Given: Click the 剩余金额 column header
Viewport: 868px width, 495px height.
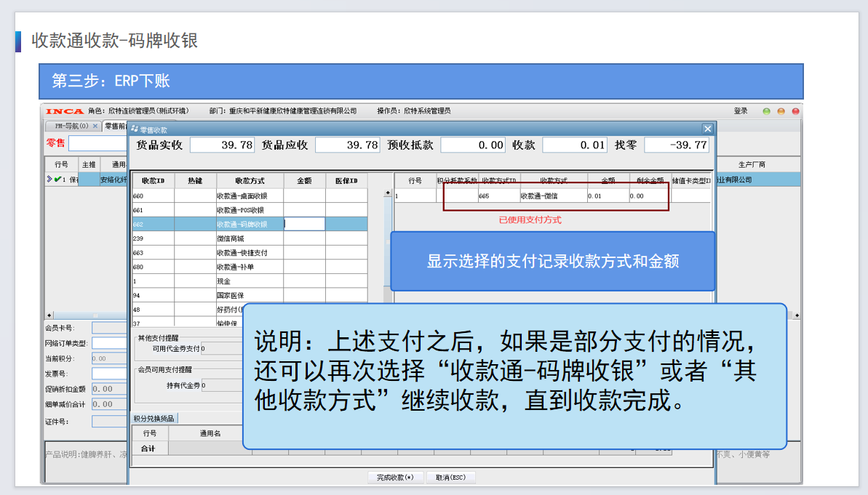Looking at the screenshot, I should click(650, 181).
